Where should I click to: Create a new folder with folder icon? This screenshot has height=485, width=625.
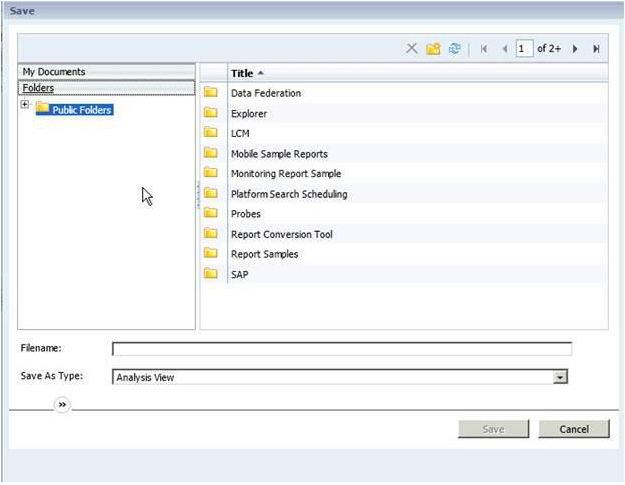(x=433, y=49)
